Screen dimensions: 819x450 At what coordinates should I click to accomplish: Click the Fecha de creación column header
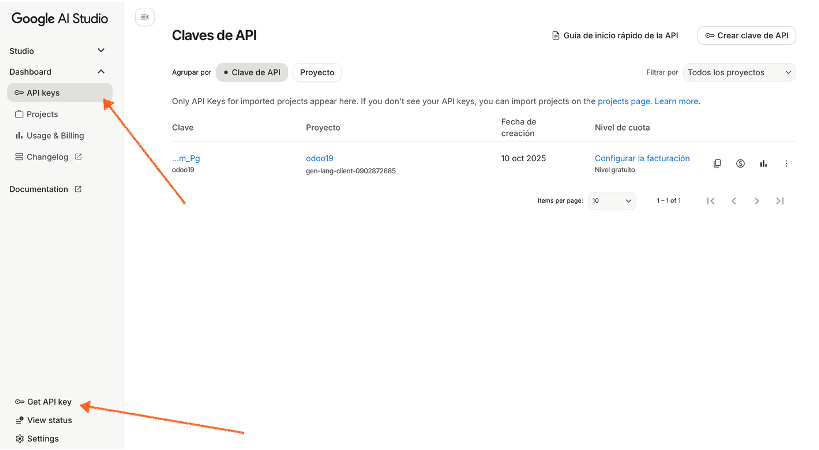coord(518,127)
